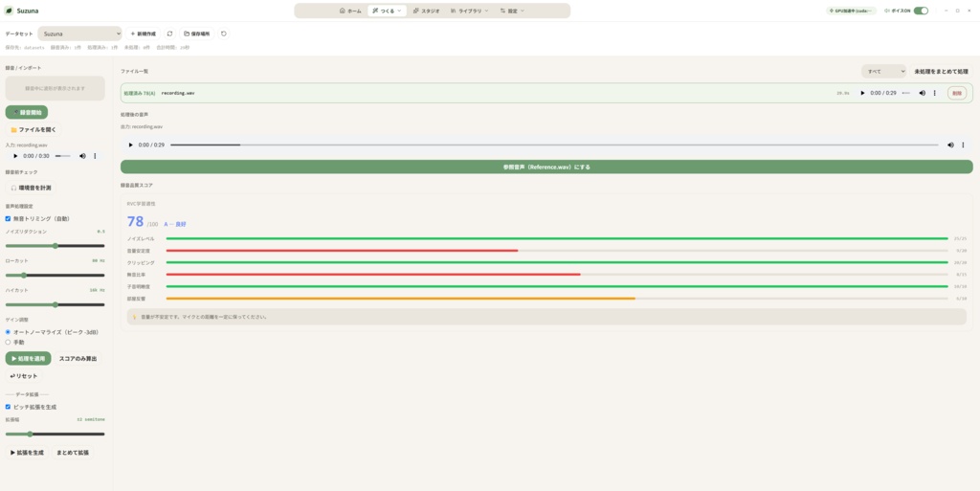Toggle the ボイスON switch
The image size is (980, 491).
(x=921, y=11)
